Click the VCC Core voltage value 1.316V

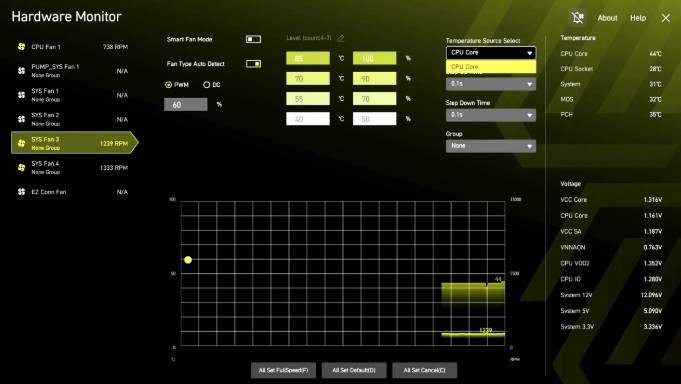pyautogui.click(x=653, y=199)
